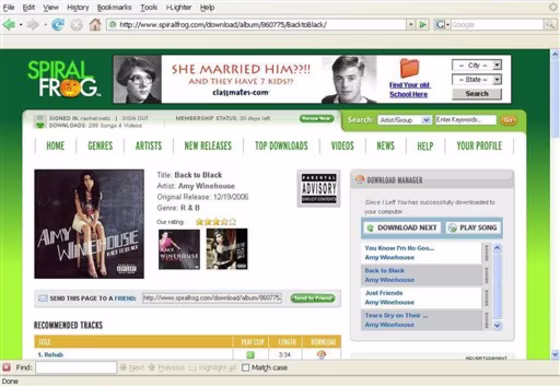The height and width of the screenshot is (386, 560).
Task: Open the GENRES nav tab
Action: (x=100, y=146)
